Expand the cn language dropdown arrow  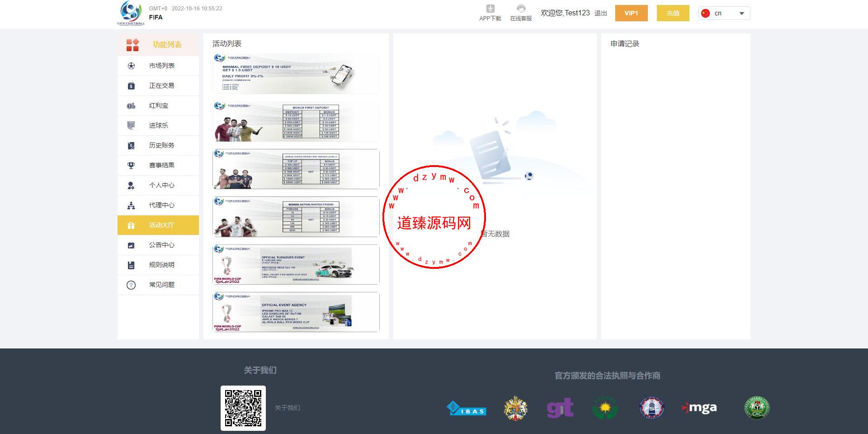(741, 14)
